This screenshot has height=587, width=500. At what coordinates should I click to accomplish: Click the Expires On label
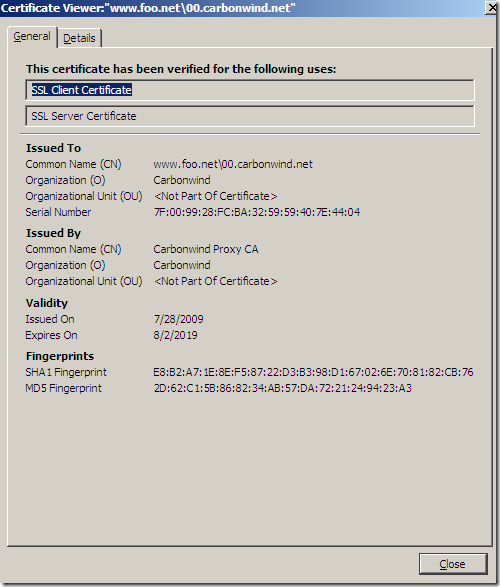pos(51,335)
